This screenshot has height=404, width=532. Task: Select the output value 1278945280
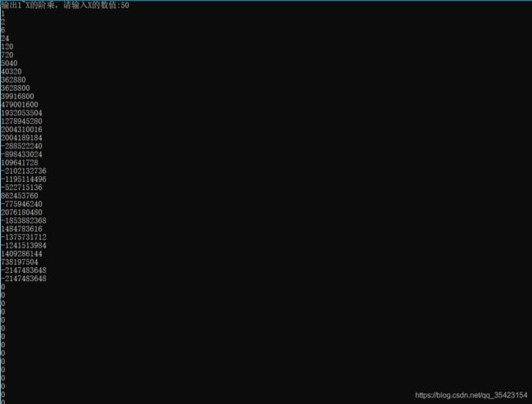click(x=21, y=121)
